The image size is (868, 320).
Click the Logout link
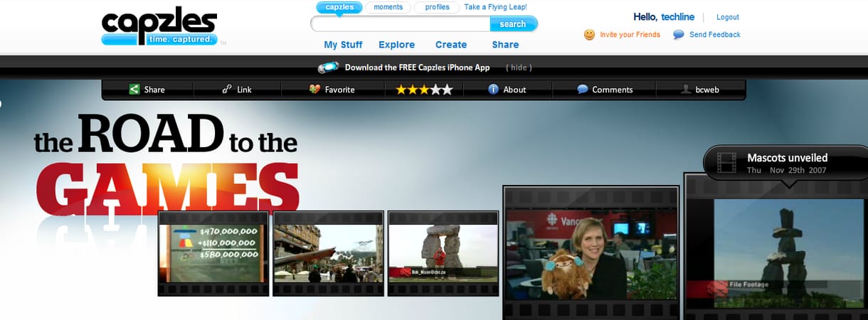coord(727,17)
